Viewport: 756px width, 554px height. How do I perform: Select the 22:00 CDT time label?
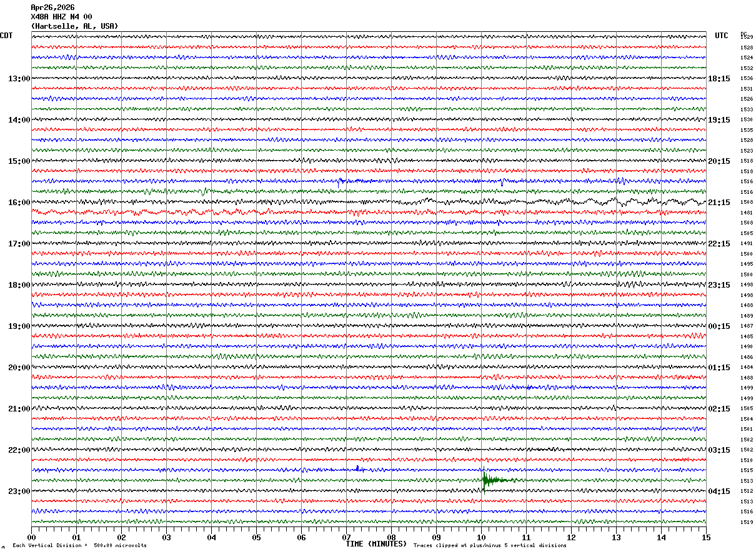click(19, 450)
